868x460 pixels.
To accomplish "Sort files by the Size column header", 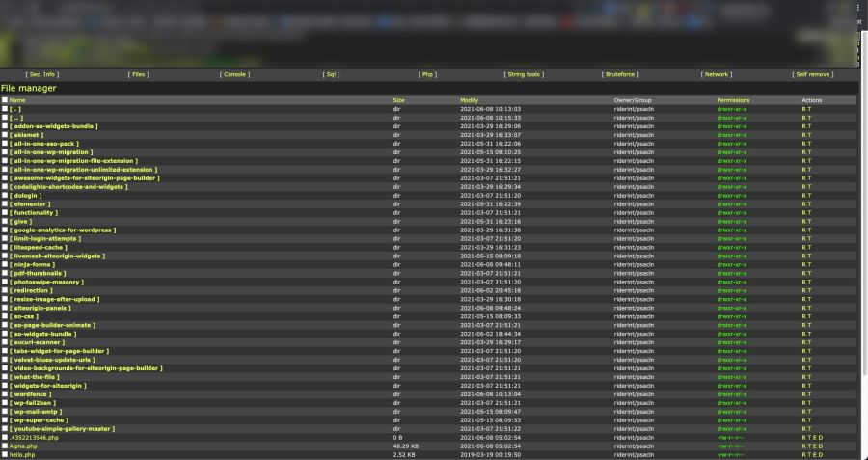I will (398, 100).
